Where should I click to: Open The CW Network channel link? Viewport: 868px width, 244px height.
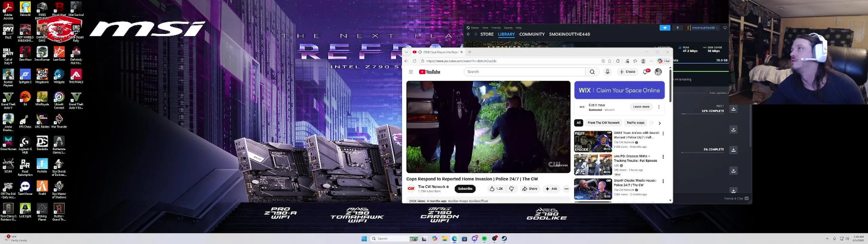(431, 187)
